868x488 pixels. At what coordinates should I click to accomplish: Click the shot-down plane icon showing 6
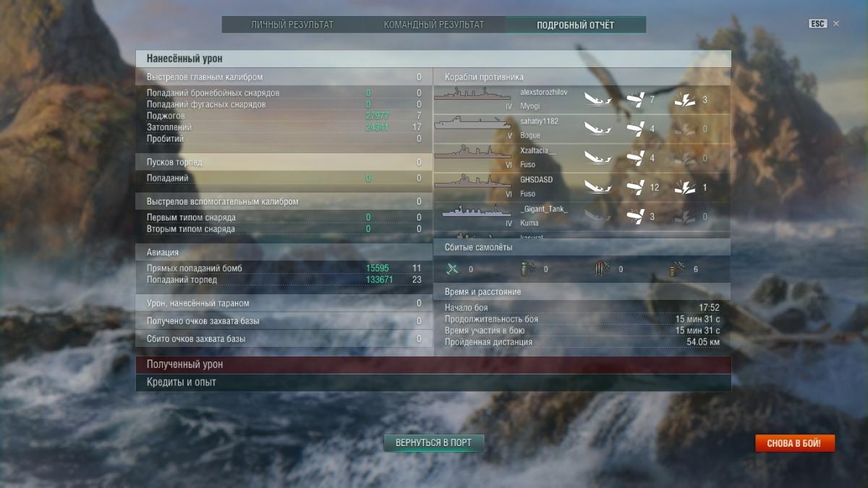click(677, 269)
